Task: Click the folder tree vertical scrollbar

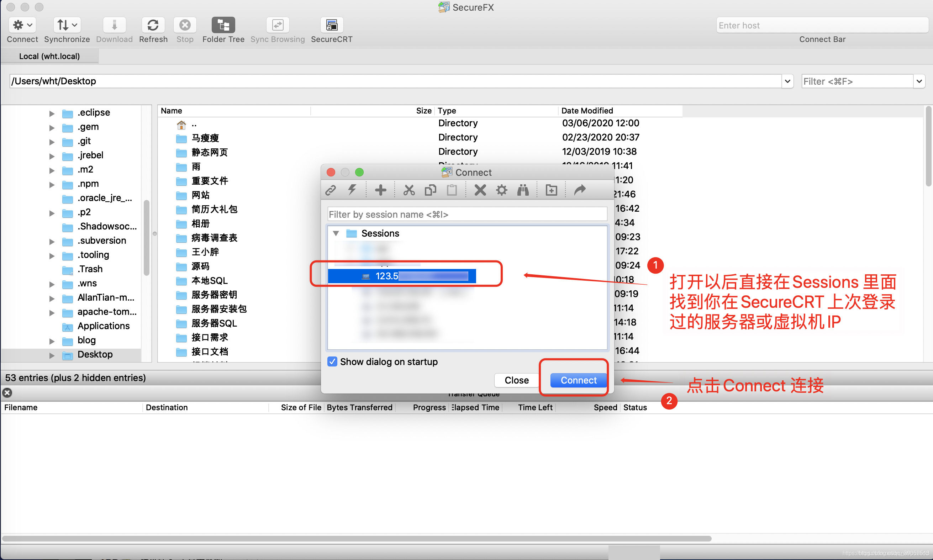Action: point(147,238)
